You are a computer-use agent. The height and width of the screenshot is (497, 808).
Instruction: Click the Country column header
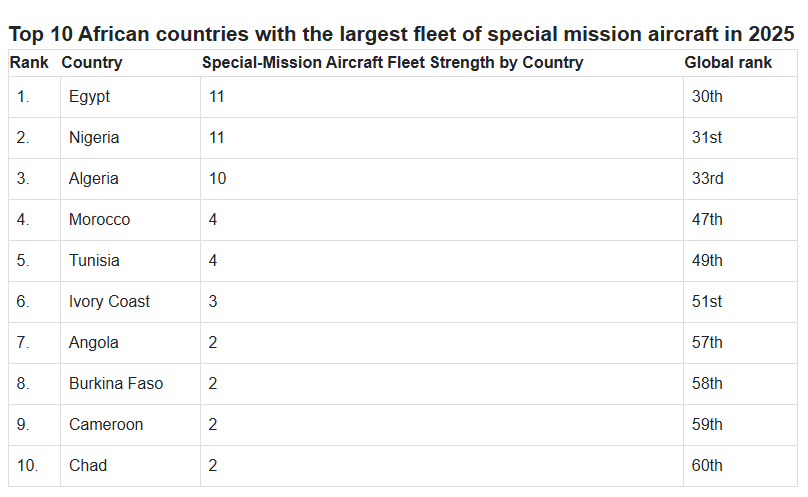[92, 63]
